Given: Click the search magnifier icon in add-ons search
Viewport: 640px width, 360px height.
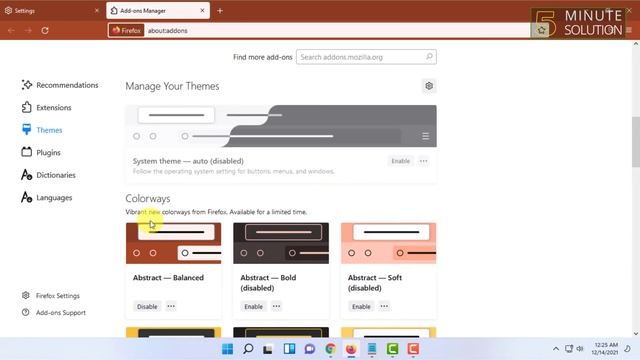Looking at the screenshot, I should coord(429,57).
